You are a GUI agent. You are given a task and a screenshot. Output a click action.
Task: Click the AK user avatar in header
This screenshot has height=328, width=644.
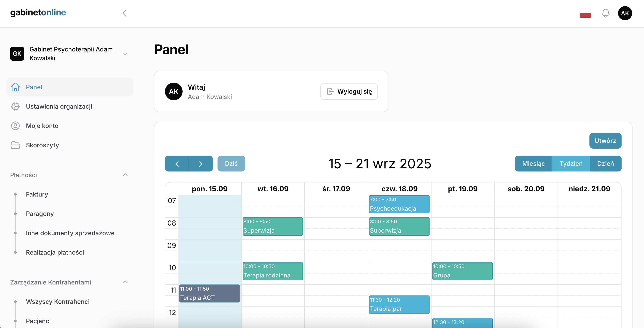click(625, 13)
